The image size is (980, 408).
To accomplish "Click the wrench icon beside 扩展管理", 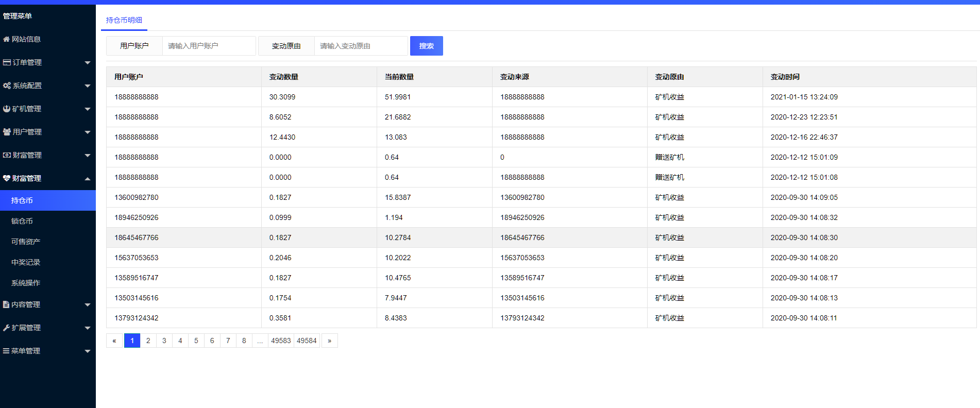I will (x=6, y=328).
